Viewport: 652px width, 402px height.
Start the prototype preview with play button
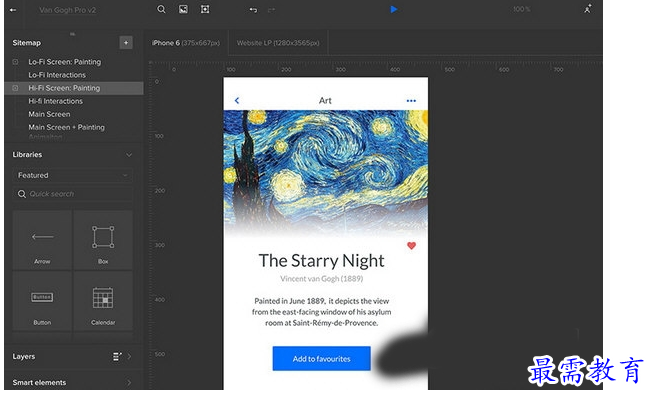(394, 9)
